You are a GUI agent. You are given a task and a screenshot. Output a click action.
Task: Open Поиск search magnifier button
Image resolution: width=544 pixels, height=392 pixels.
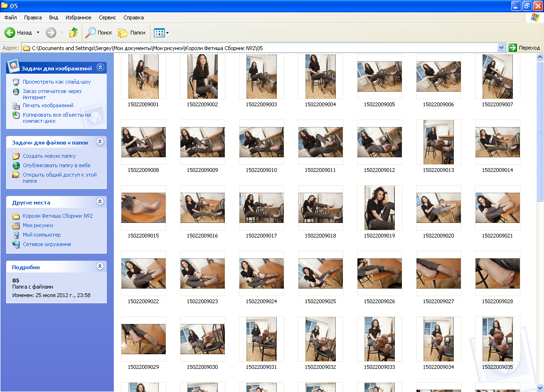point(99,33)
